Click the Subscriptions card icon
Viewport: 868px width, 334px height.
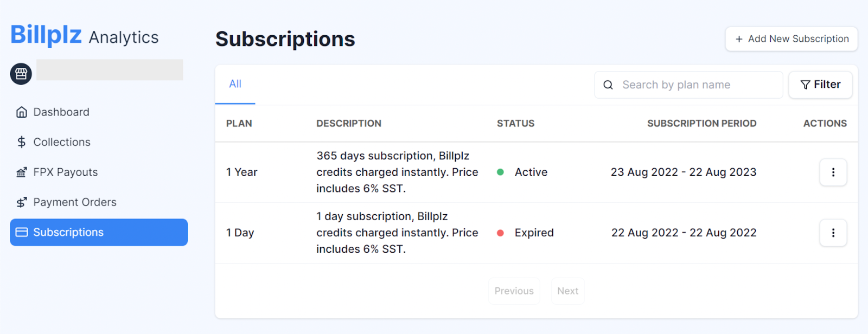coord(22,232)
